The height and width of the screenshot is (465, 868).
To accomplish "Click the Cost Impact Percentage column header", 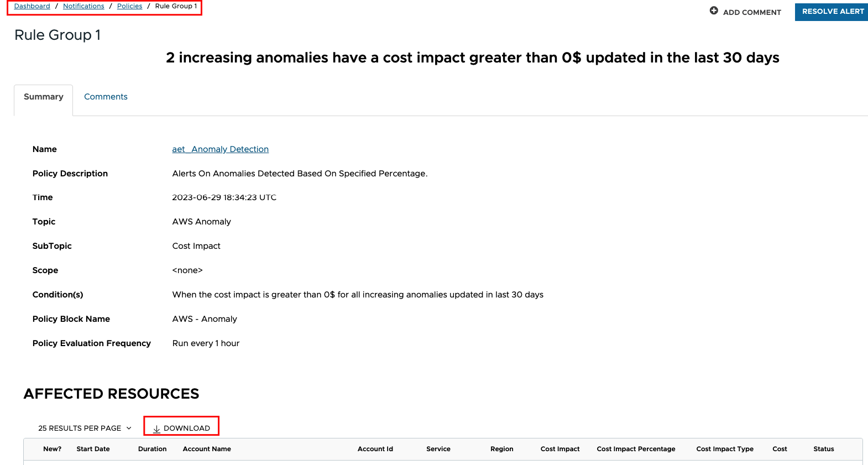I will coord(636,449).
